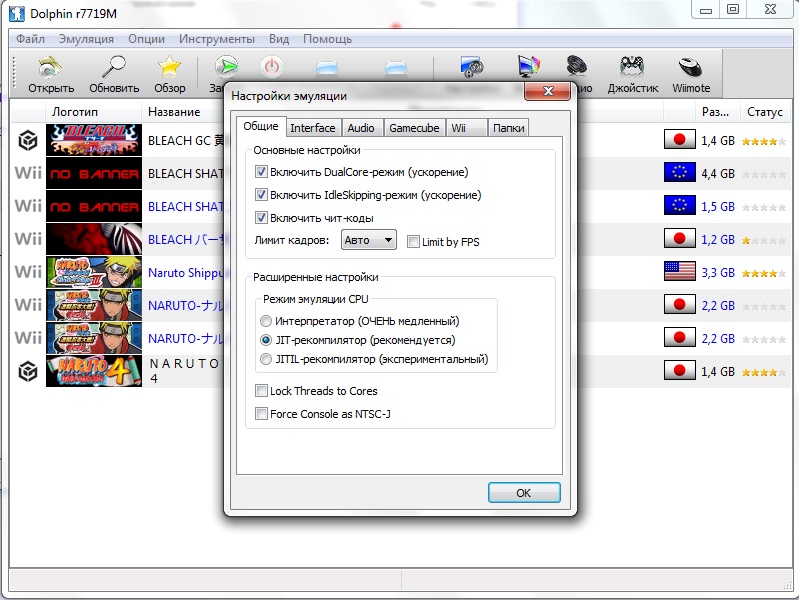Open the Файл menu

[30, 39]
